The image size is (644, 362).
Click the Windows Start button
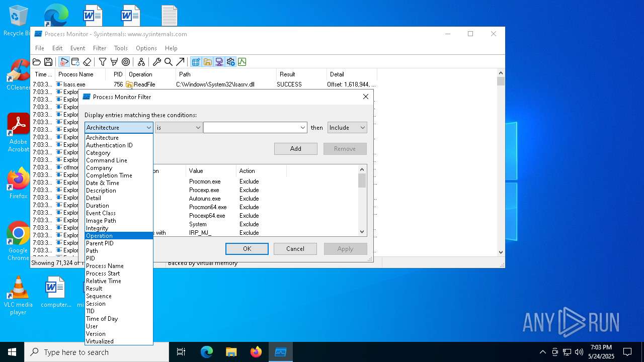pyautogui.click(x=12, y=352)
